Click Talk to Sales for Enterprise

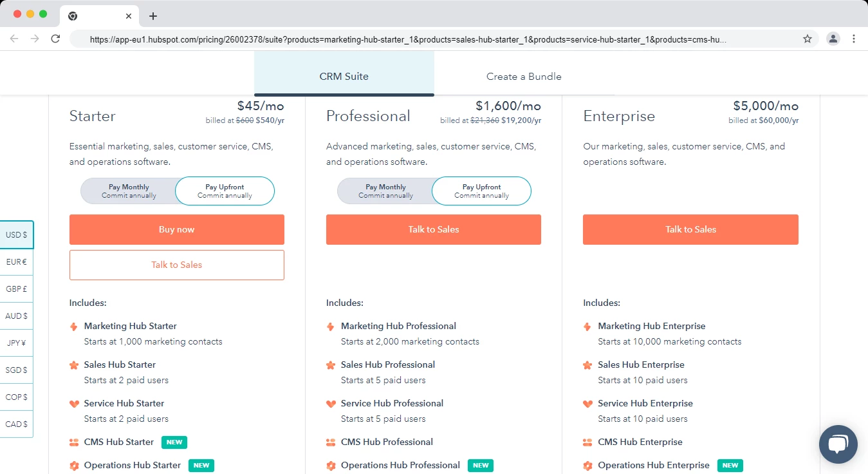690,230
